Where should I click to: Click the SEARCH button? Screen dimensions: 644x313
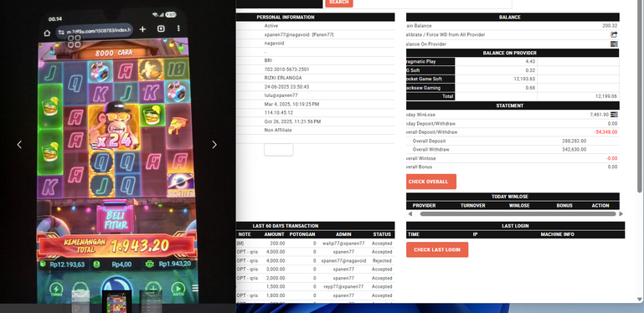(339, 3)
